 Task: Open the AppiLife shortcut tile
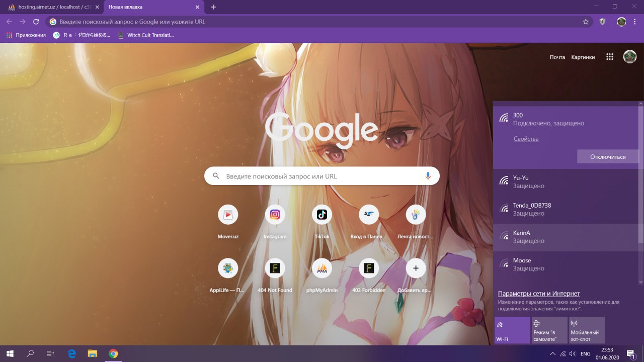228,276
